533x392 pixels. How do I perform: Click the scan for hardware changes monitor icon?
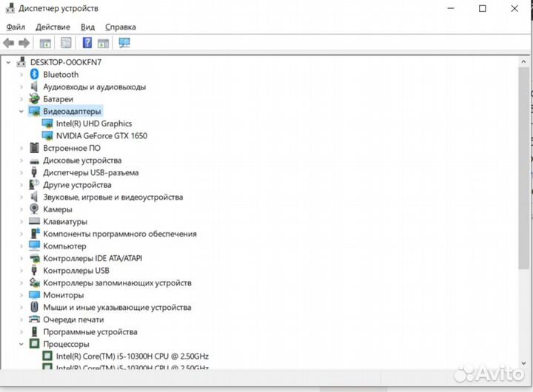click(x=124, y=43)
